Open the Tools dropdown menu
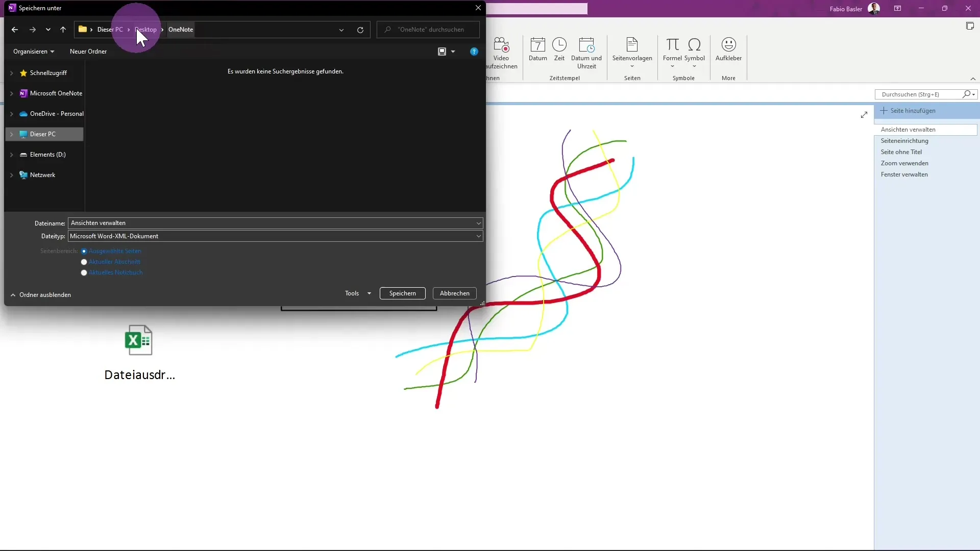The image size is (980, 551). click(x=358, y=293)
